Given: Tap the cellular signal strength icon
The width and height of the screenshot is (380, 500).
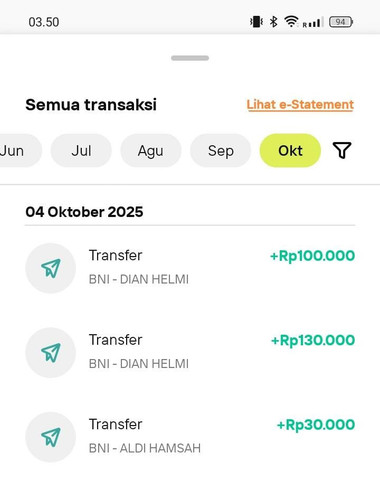Looking at the screenshot, I should 313,23.
